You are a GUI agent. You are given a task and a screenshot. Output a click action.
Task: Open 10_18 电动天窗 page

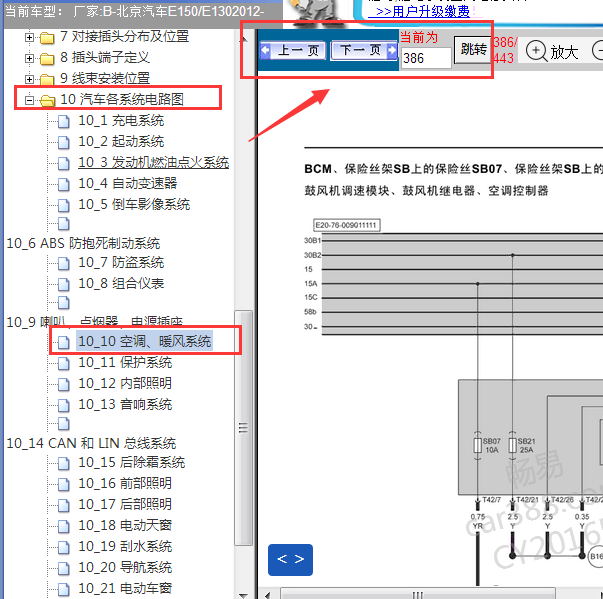coord(125,525)
